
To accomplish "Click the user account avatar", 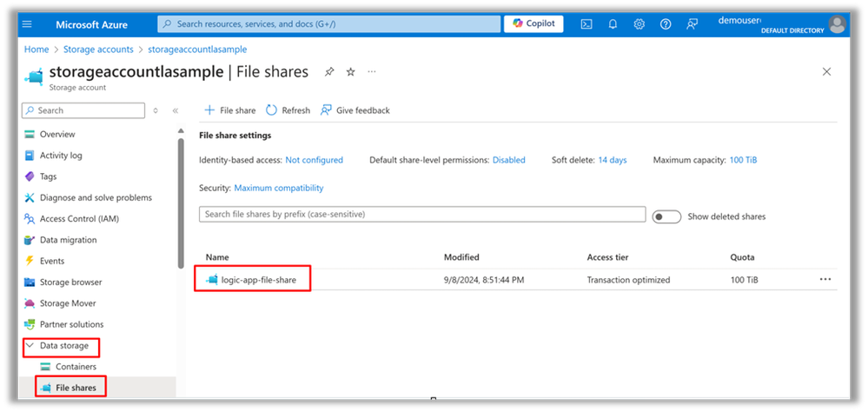I will 837,24.
